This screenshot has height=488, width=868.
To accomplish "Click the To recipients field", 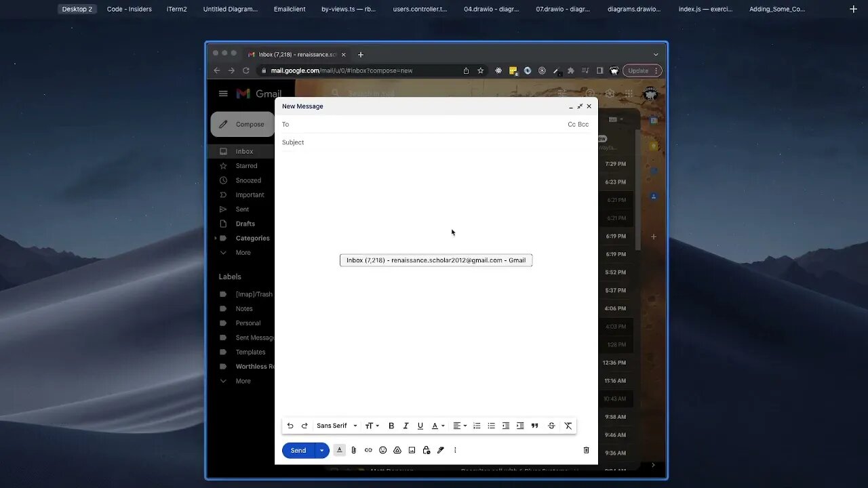I will click(424, 124).
